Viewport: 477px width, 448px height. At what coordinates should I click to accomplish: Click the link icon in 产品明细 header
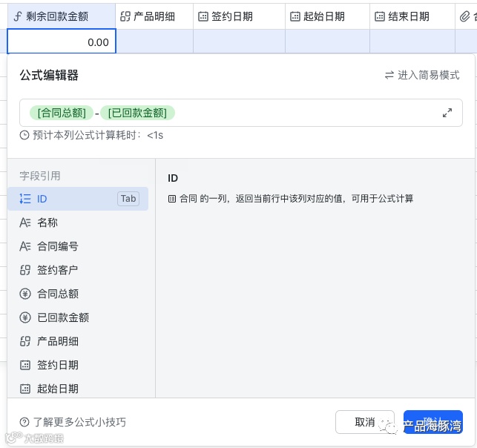pos(125,16)
